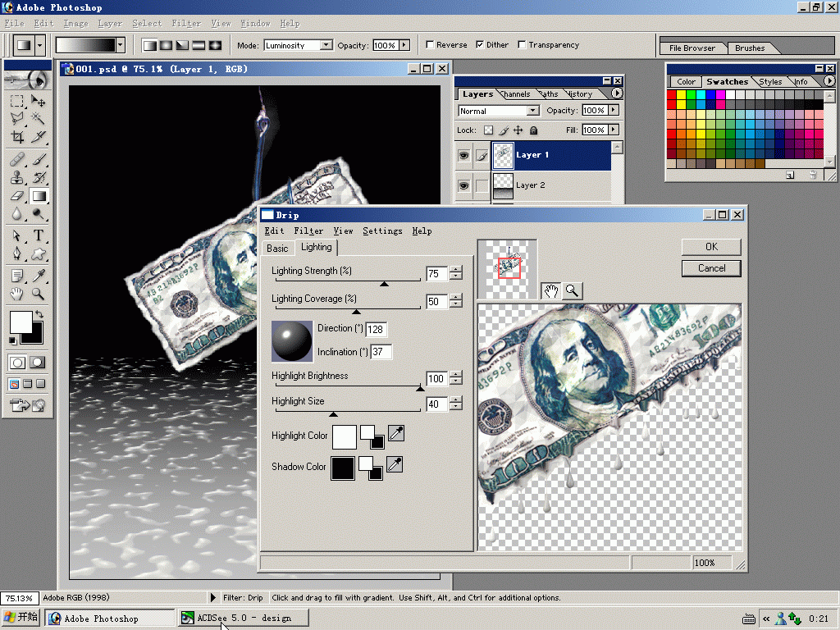840x630 pixels.
Task: Open the Layers panel Opacity arrow
Action: click(614, 110)
